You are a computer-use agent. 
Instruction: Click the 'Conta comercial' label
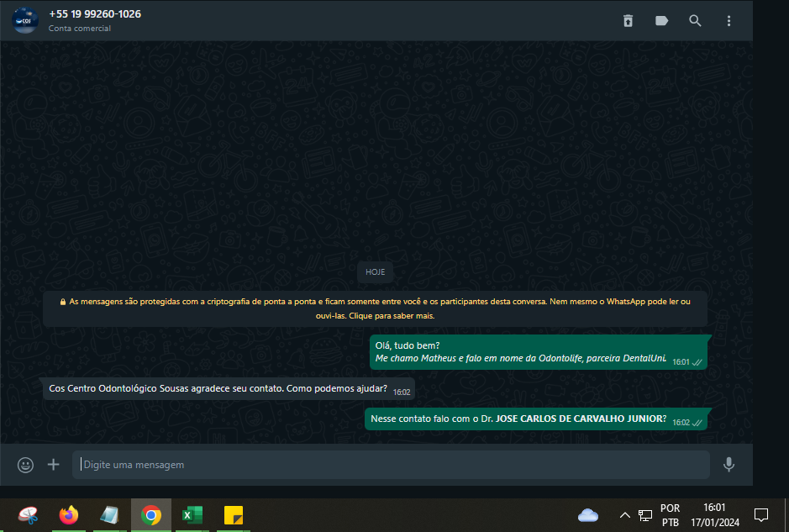[80, 29]
